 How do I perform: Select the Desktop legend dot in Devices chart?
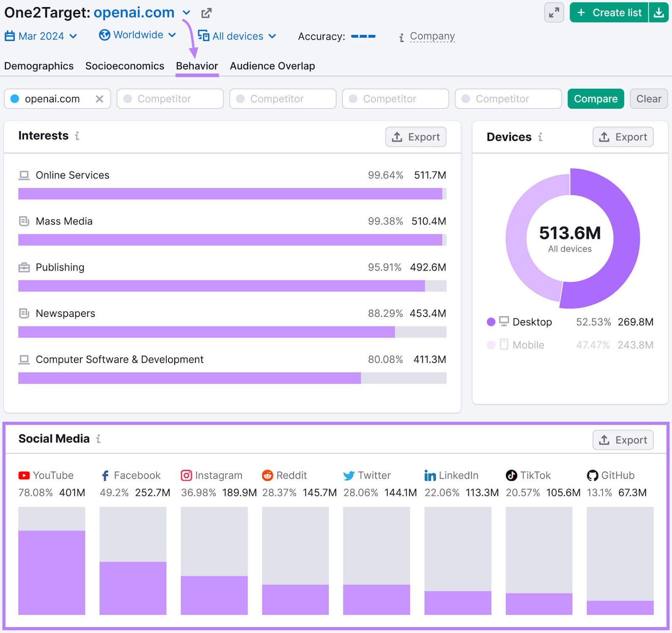[x=491, y=322]
